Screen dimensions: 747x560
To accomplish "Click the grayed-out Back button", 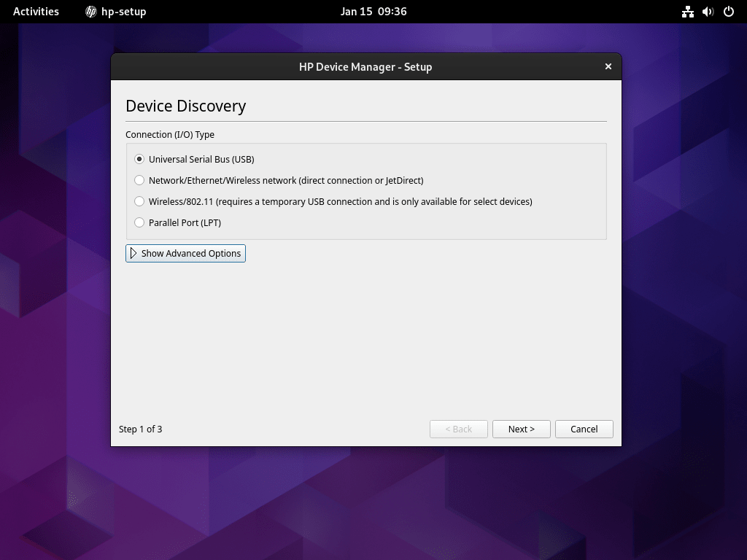I will click(458, 429).
